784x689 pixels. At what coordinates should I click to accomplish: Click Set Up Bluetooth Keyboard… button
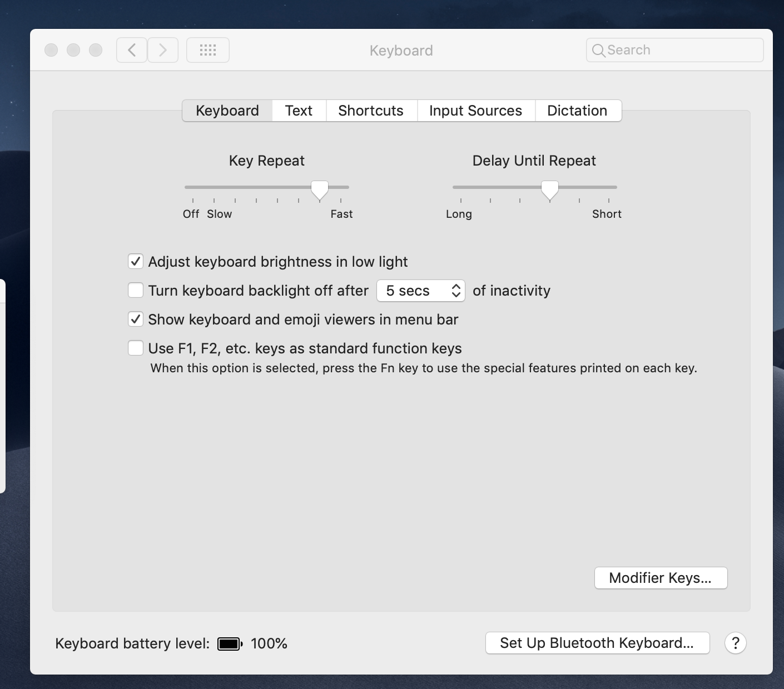[597, 643]
